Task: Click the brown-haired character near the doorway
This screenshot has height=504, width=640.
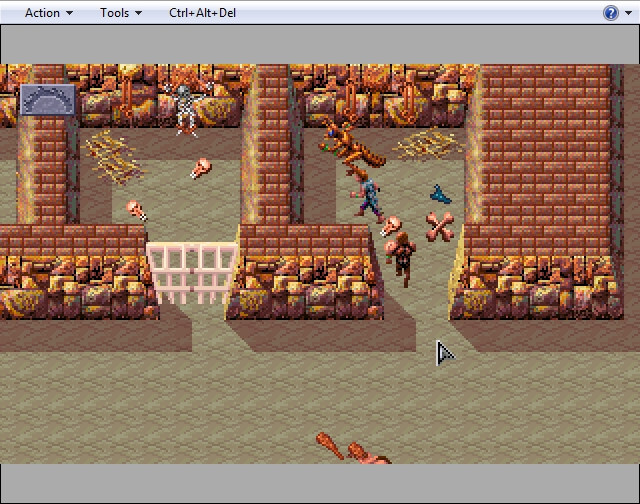Action: [402, 259]
